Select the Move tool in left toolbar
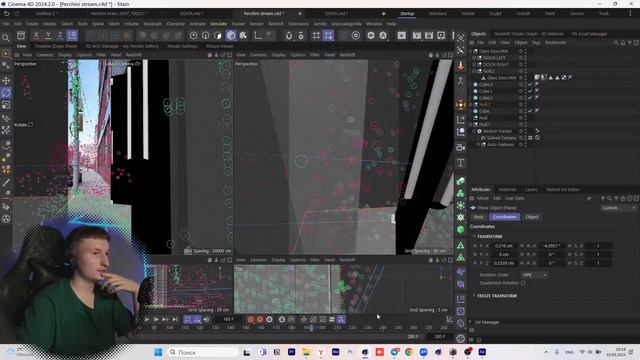 tap(6, 80)
